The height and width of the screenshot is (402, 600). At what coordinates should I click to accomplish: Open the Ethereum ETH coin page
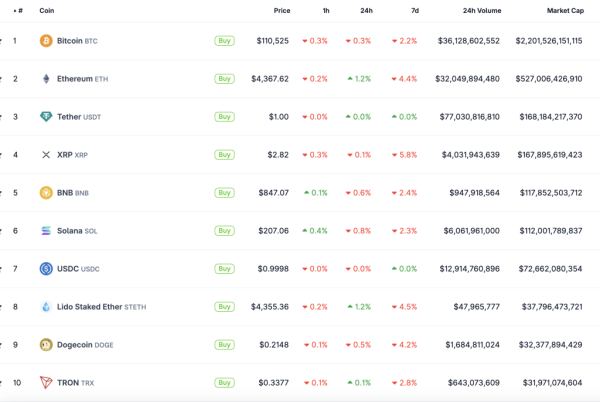pyautogui.click(x=83, y=79)
